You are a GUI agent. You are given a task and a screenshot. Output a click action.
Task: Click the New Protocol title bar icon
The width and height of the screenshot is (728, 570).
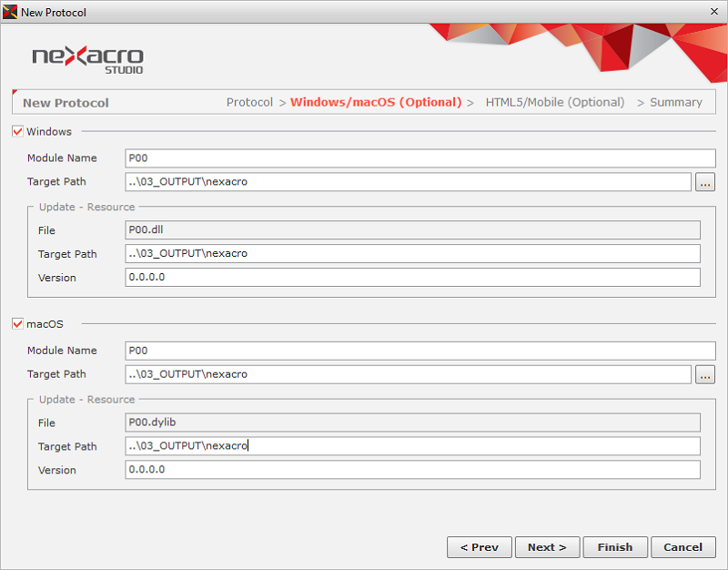click(10, 11)
